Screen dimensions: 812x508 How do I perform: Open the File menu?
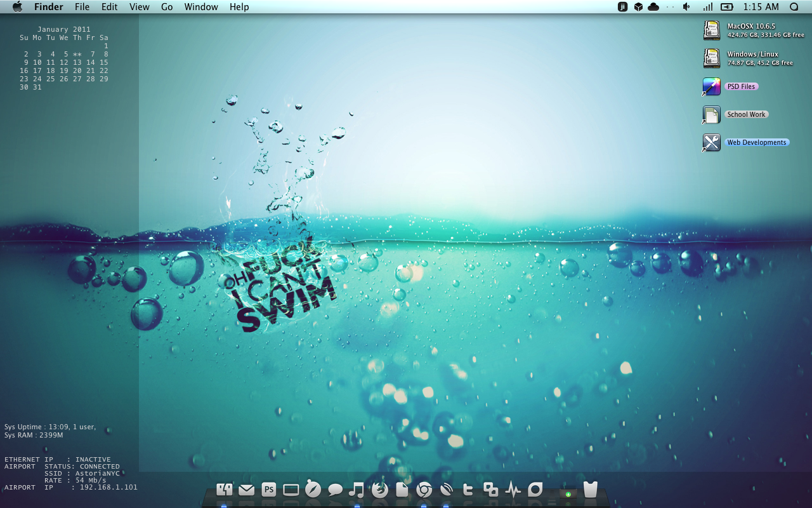82,7
